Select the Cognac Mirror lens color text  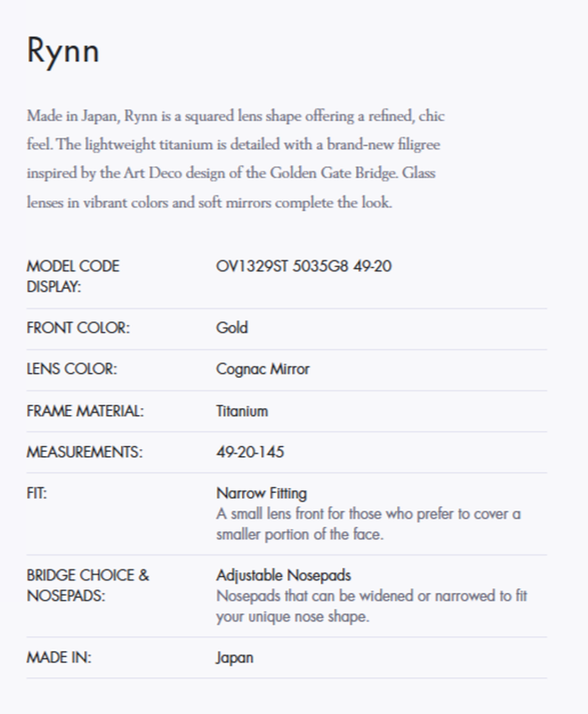(263, 369)
